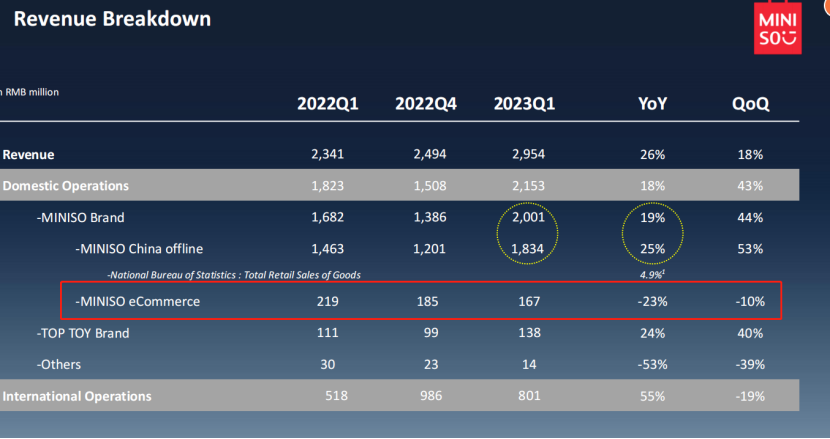Select the 2022Q4 column header
The image size is (830, 439).
tap(426, 105)
